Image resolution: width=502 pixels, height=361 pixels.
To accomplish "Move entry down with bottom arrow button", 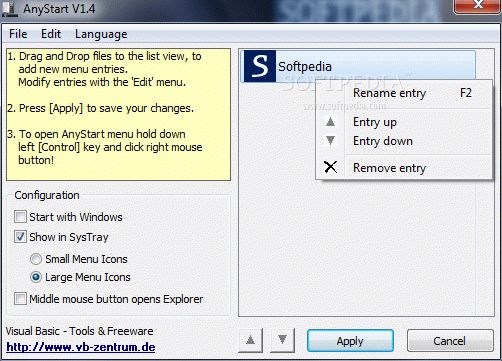I will [x=282, y=340].
